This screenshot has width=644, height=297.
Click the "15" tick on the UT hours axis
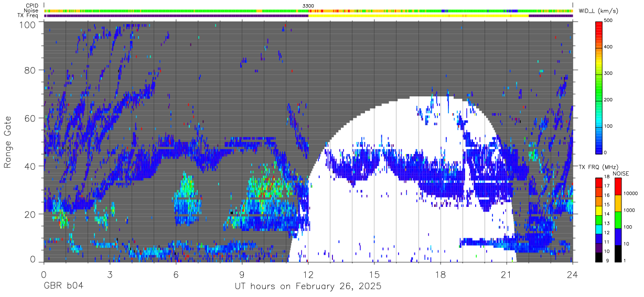click(374, 274)
